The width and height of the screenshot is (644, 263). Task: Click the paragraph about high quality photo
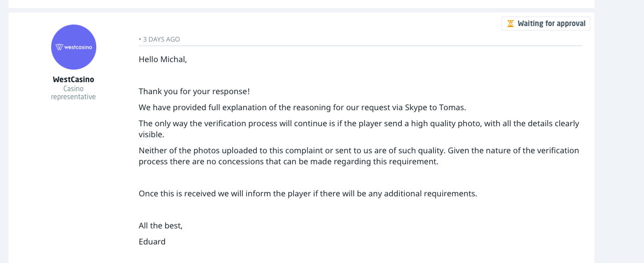tap(359, 123)
